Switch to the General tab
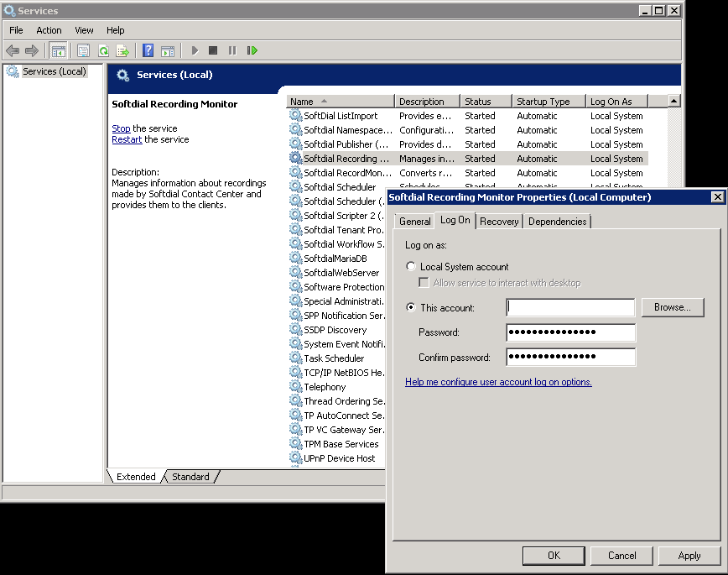728x575 pixels. 414,222
